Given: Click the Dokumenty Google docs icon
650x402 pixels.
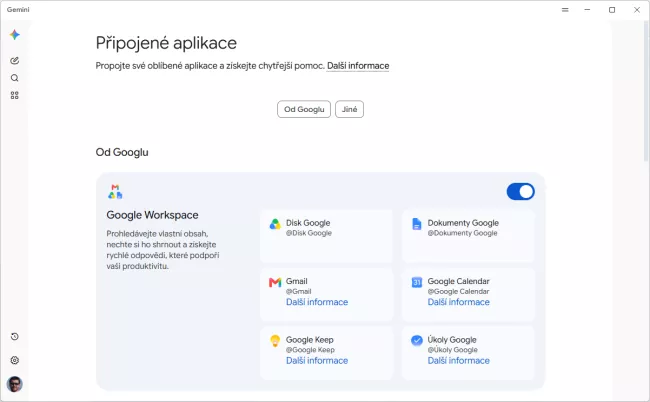Looking at the screenshot, I should (417, 224).
